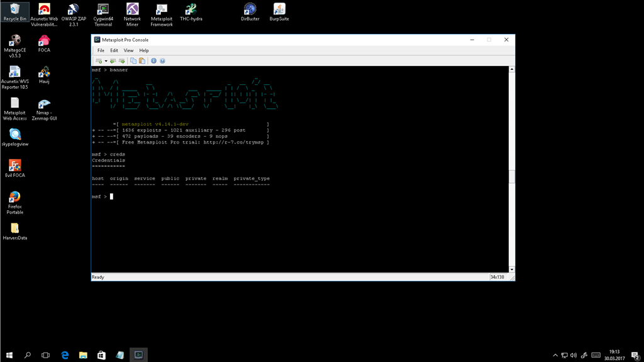Click the 'Ready' status bar text
This screenshot has width=644, height=362.
click(x=97, y=277)
